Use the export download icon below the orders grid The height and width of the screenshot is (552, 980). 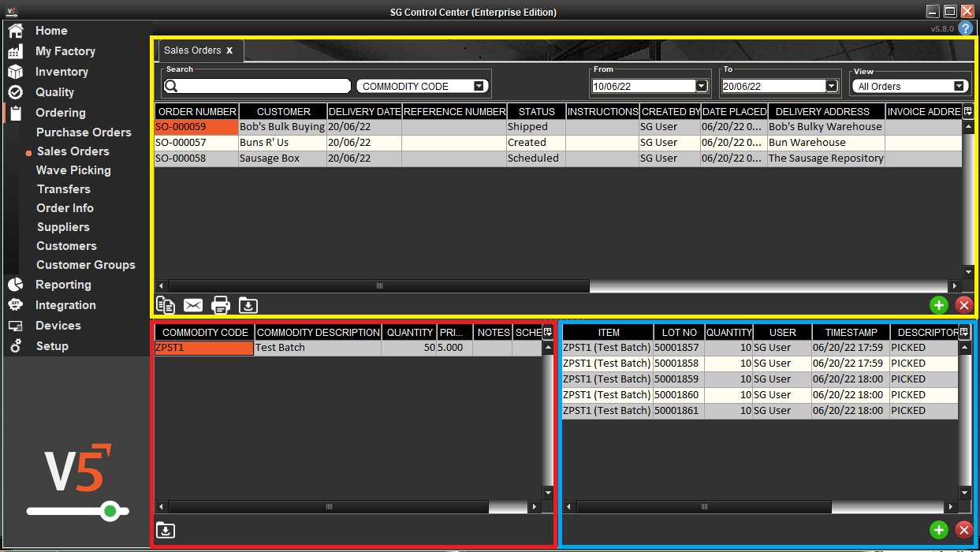(x=248, y=305)
